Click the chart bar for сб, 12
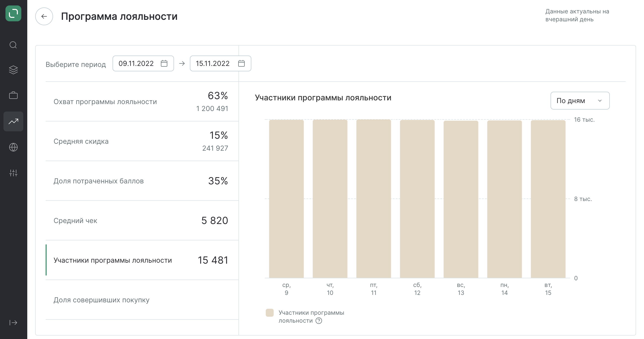The height and width of the screenshot is (339, 644). click(417, 199)
